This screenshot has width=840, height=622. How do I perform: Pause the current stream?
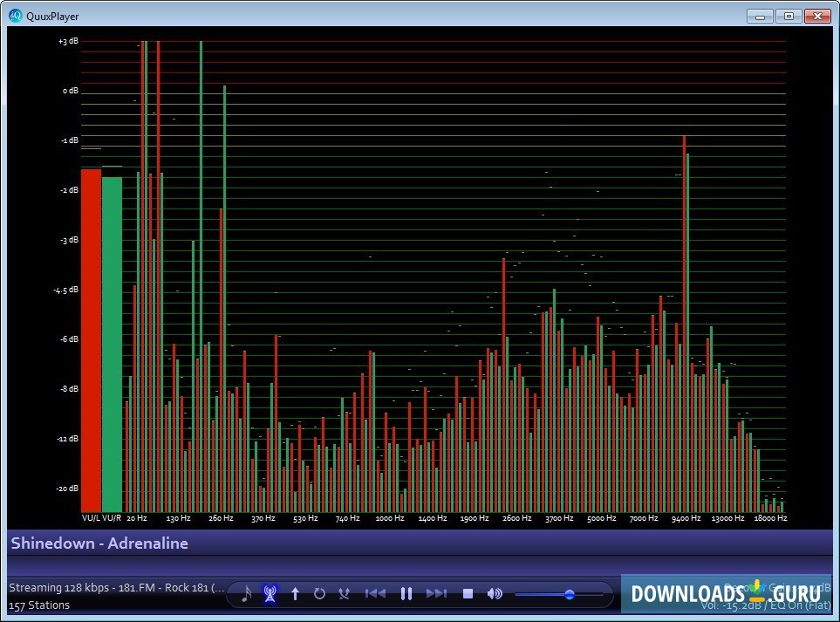406,593
